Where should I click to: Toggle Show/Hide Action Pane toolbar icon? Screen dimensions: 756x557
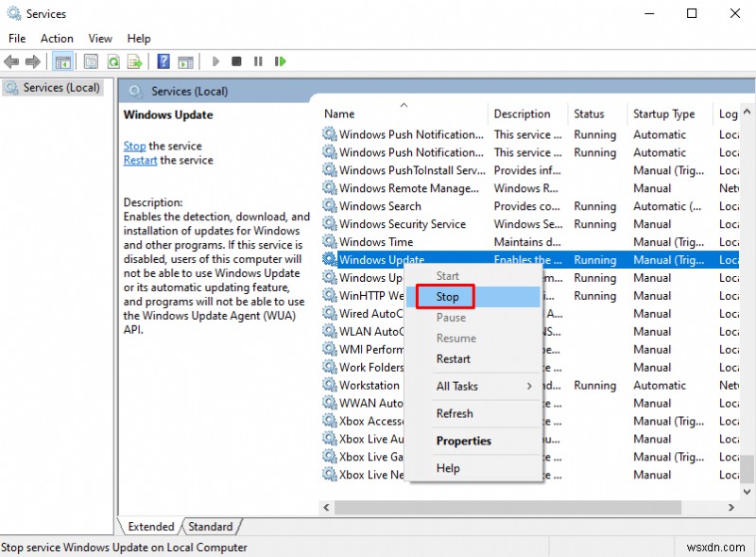tap(185, 61)
